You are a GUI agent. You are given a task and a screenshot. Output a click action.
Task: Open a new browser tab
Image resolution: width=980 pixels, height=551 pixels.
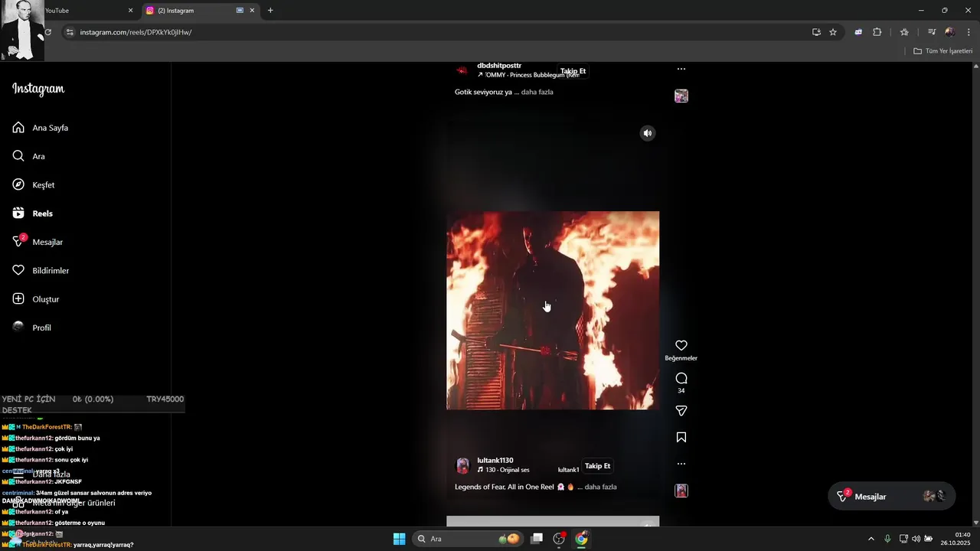[270, 11]
